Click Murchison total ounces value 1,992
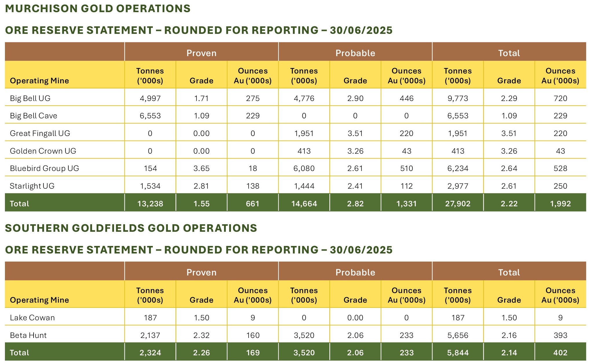This screenshot has width=591, height=364. [x=560, y=204]
